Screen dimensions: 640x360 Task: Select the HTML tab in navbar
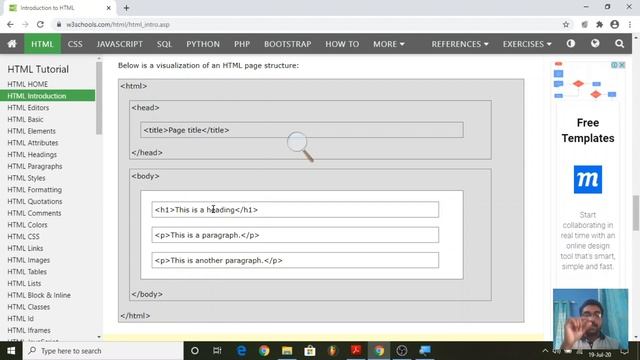42,44
